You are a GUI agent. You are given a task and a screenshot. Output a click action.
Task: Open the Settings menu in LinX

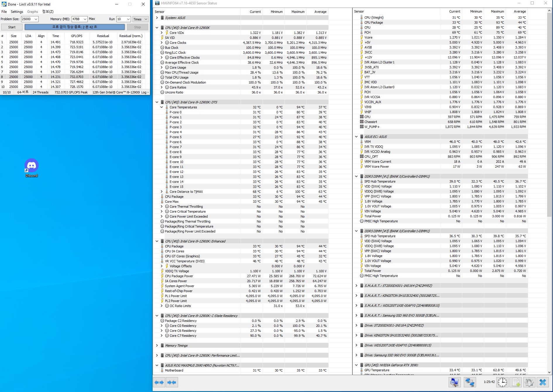point(17,12)
